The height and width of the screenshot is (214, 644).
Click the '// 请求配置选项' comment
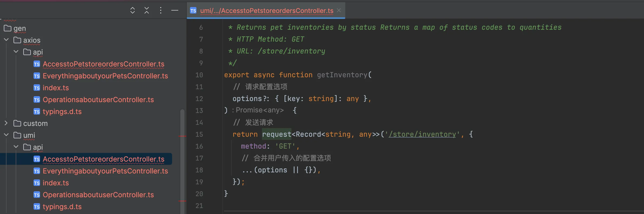(x=260, y=87)
